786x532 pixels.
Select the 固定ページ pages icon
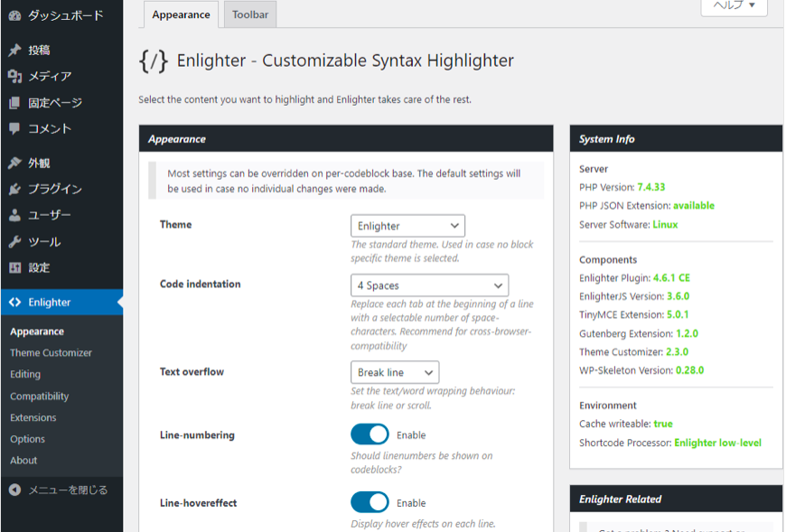tap(15, 103)
